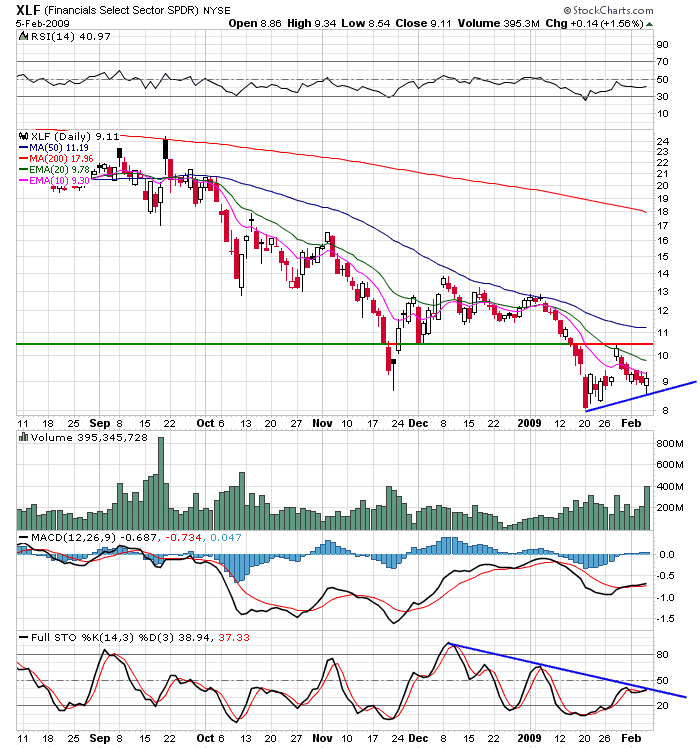700x748 pixels.
Task: Click the Close 9.11 value
Action: pyautogui.click(x=423, y=23)
